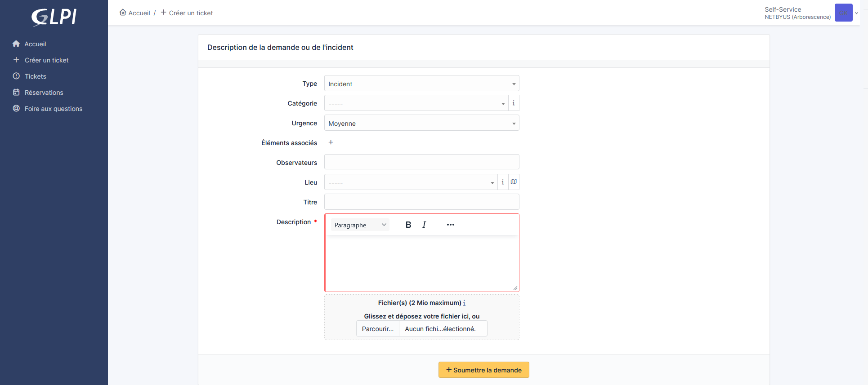Toggle italic formatting in description editor

pyautogui.click(x=424, y=225)
